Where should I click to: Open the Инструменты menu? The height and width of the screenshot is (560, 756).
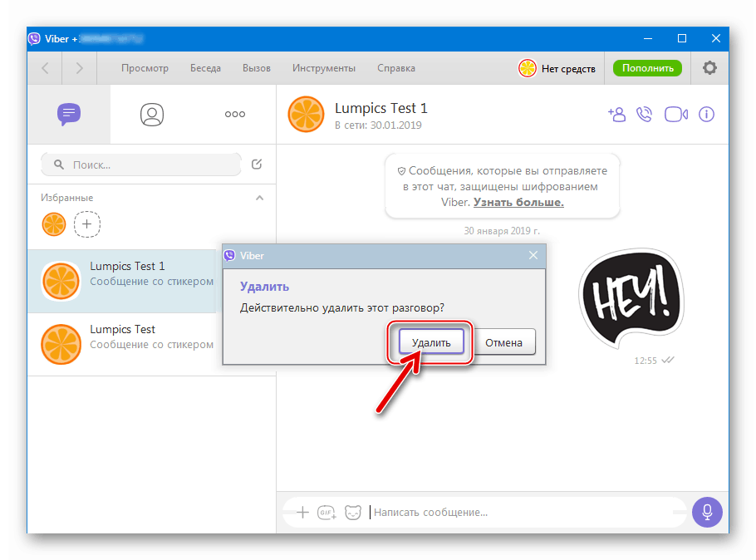pos(324,68)
